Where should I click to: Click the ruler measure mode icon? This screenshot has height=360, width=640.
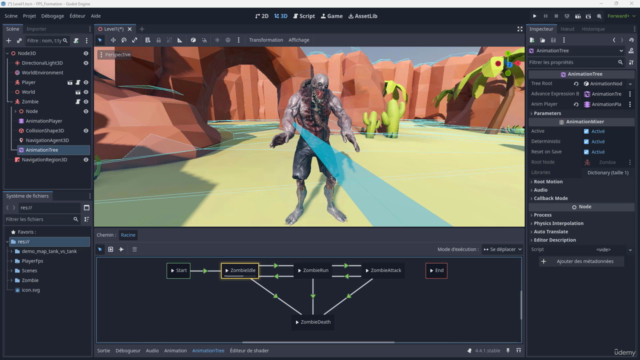[180, 40]
